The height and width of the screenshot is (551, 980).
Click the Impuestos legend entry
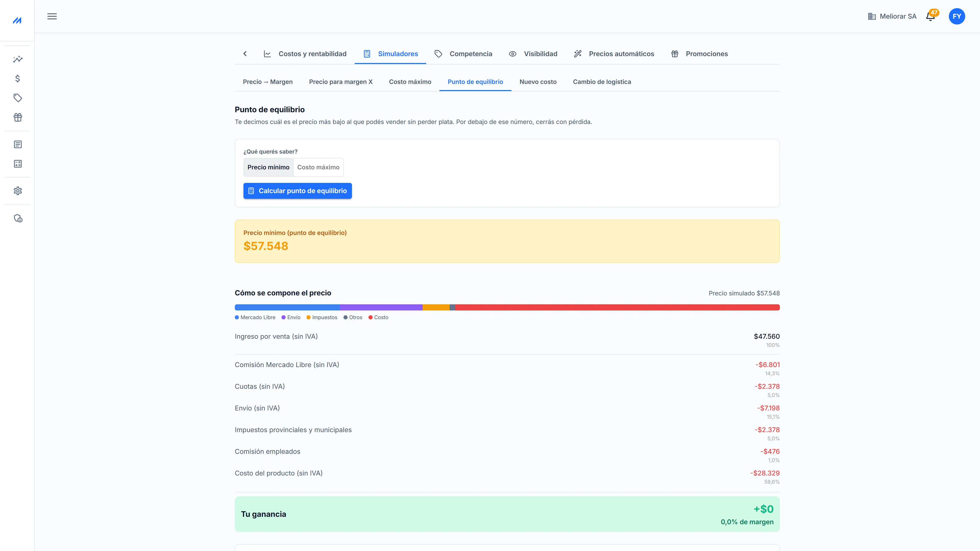pos(322,318)
